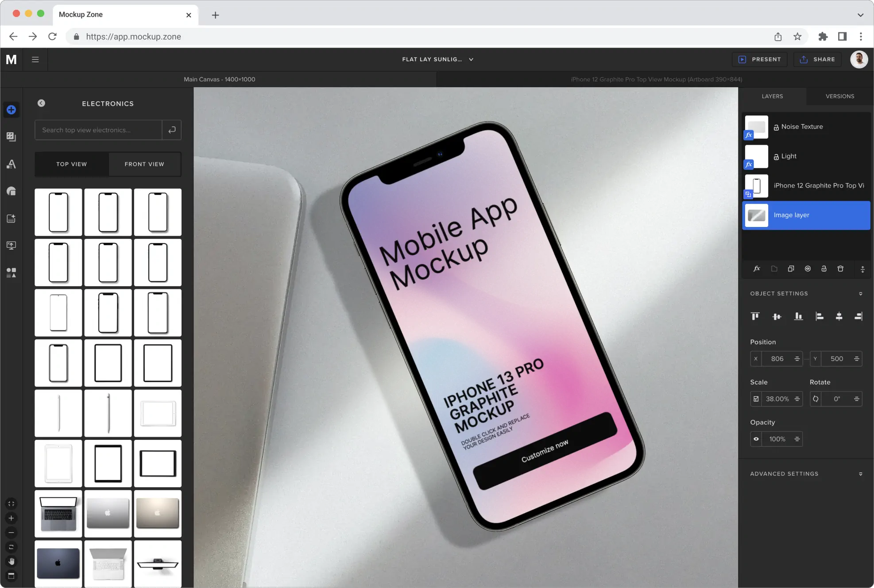Viewport: 874px width, 588px height.
Task: Toggle lock on the Image layer
Action: point(824,269)
